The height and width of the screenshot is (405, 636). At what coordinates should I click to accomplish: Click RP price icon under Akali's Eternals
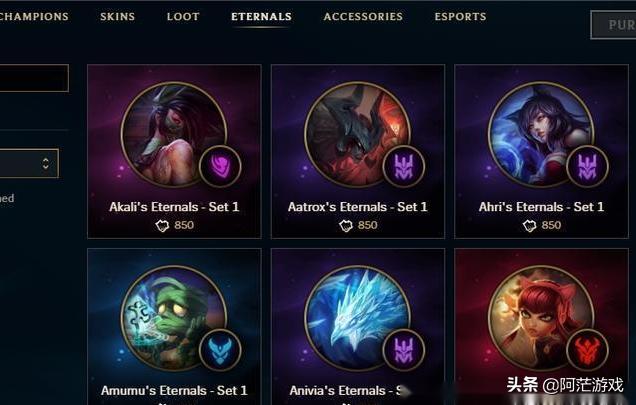point(162,225)
